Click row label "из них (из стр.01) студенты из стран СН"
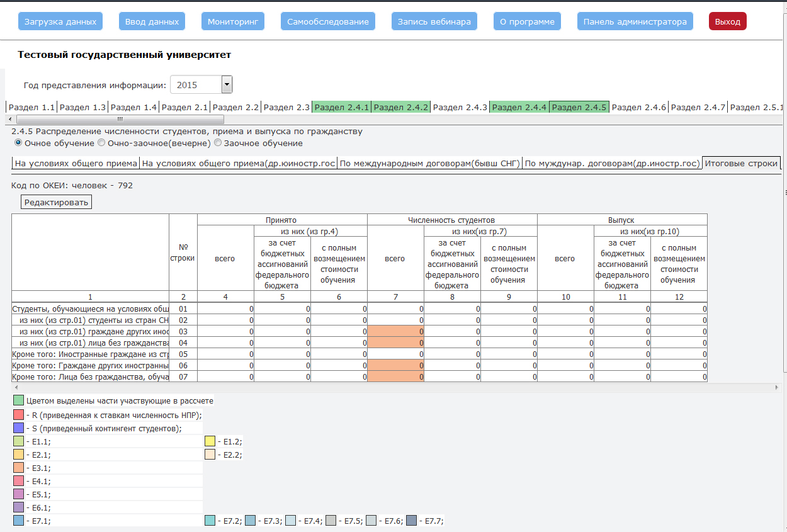Viewport: 787px width, 532px height. 91,320
